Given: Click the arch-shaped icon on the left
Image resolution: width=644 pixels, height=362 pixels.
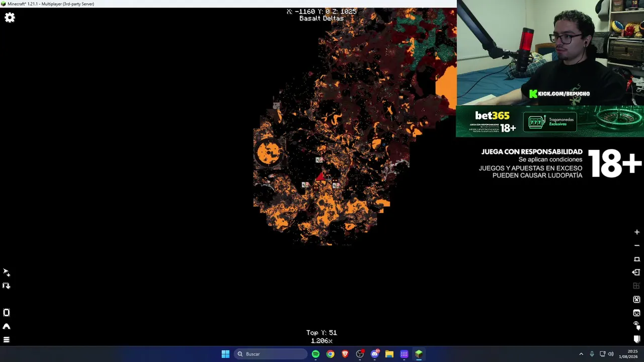Looking at the screenshot, I should [7, 326].
